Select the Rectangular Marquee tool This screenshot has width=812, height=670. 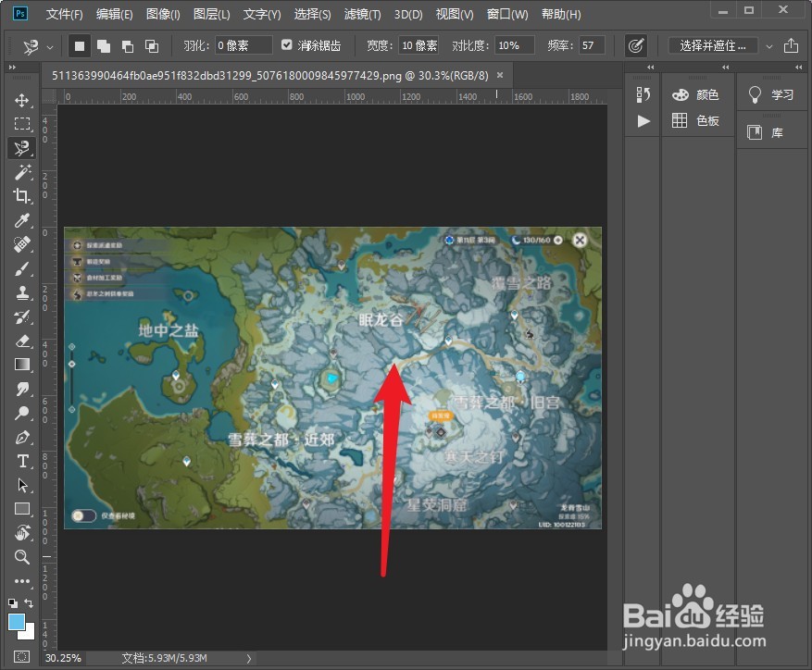click(21, 124)
